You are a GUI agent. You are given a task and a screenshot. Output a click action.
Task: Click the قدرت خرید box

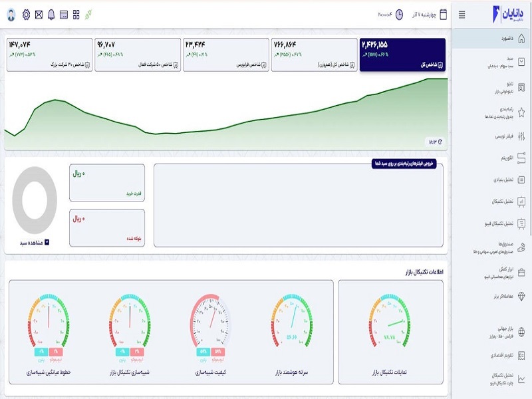107,183
